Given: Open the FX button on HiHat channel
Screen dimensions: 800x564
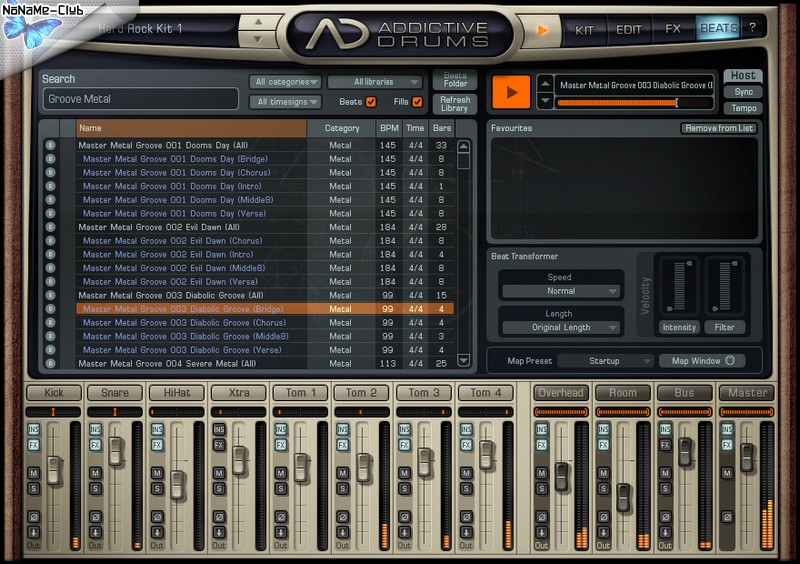Looking at the screenshot, I should 157,444.
